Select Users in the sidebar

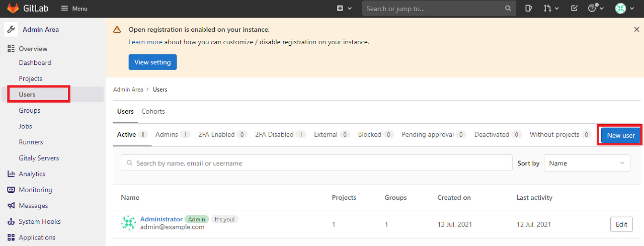coord(27,95)
